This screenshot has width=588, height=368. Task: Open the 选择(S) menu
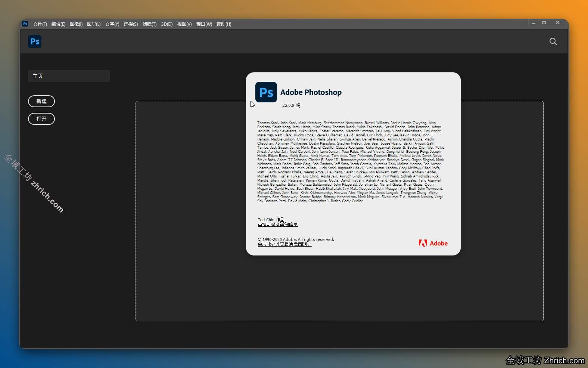click(x=131, y=24)
